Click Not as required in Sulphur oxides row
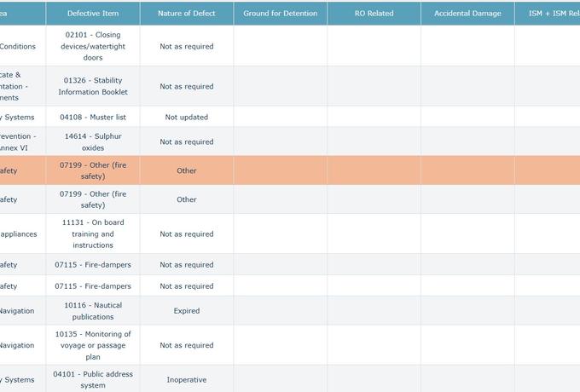The height and width of the screenshot is (392, 580). click(x=187, y=141)
